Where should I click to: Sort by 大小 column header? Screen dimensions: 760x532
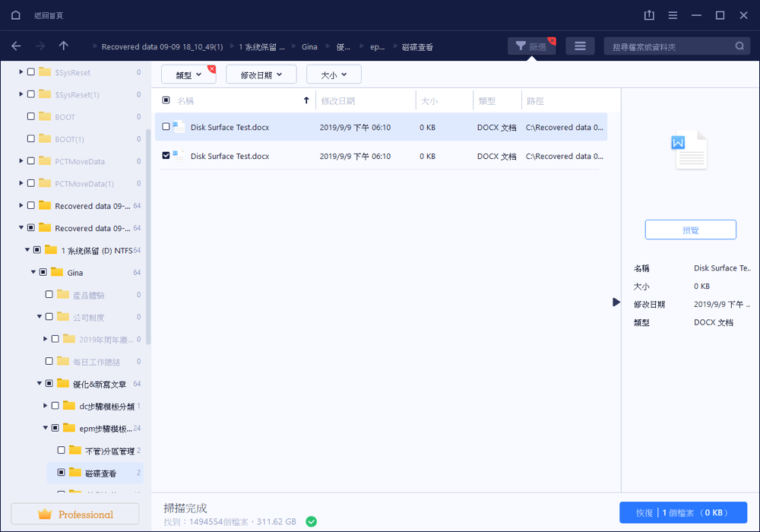pyautogui.click(x=429, y=101)
